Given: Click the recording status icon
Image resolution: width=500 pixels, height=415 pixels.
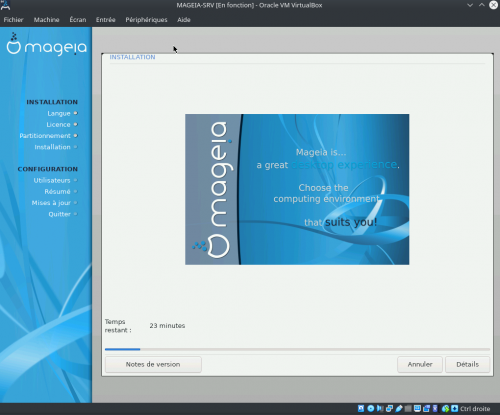Looking at the screenshot, I should (426, 408).
